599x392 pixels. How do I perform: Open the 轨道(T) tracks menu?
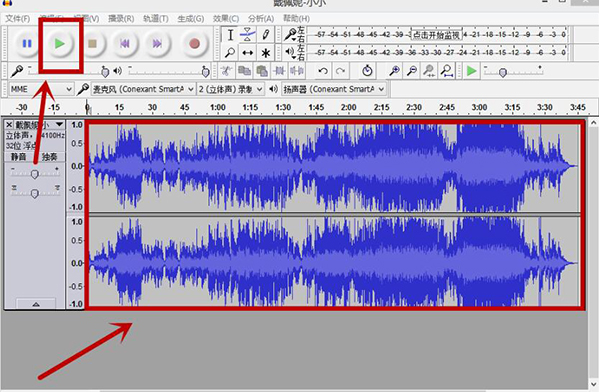[155, 18]
